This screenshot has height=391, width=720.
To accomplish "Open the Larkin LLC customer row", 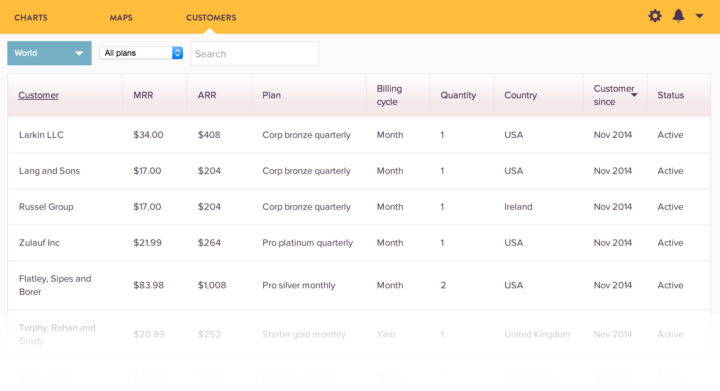I will [x=359, y=135].
